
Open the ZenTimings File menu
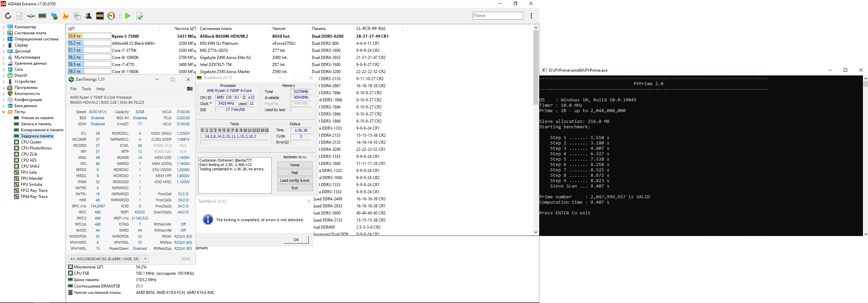(x=73, y=89)
